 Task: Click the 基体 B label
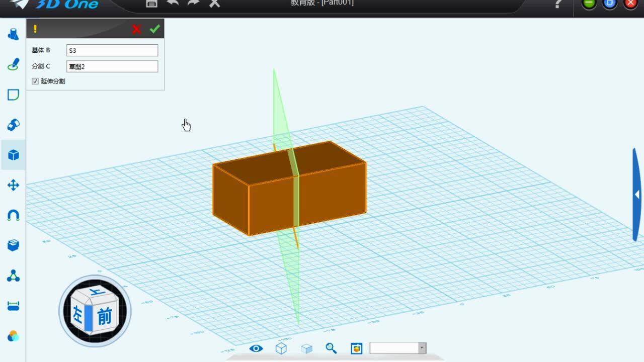coord(41,50)
